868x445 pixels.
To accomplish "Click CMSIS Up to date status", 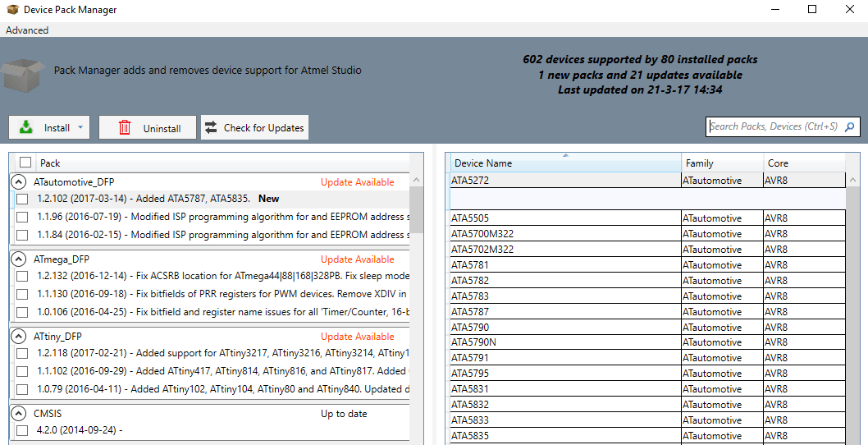I will (344, 414).
